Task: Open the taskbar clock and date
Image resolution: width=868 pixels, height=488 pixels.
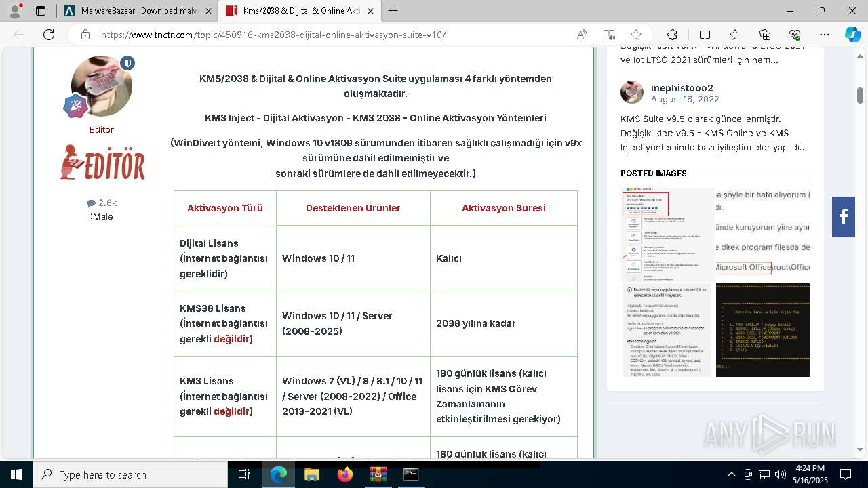Action: pos(810,474)
